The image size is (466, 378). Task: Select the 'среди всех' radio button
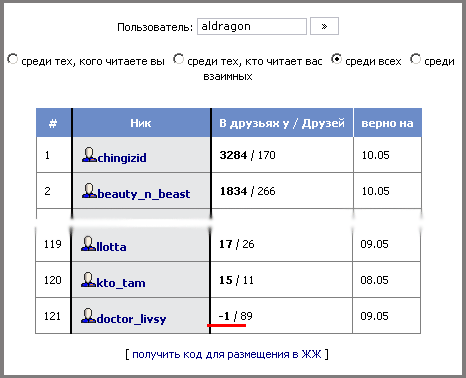(337, 59)
